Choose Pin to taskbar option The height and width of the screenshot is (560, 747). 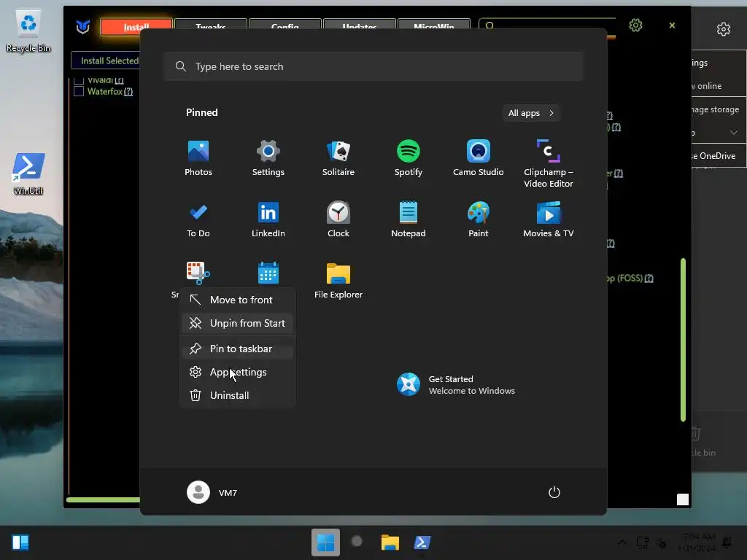[237, 349]
